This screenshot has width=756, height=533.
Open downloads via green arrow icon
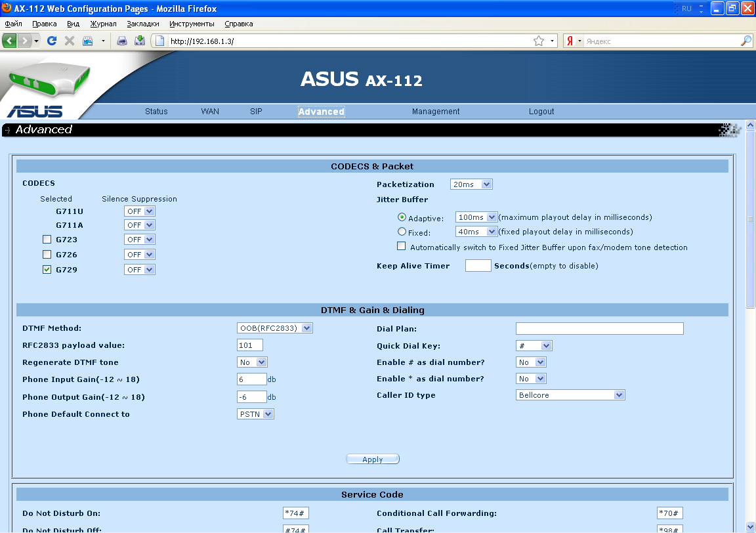[140, 41]
